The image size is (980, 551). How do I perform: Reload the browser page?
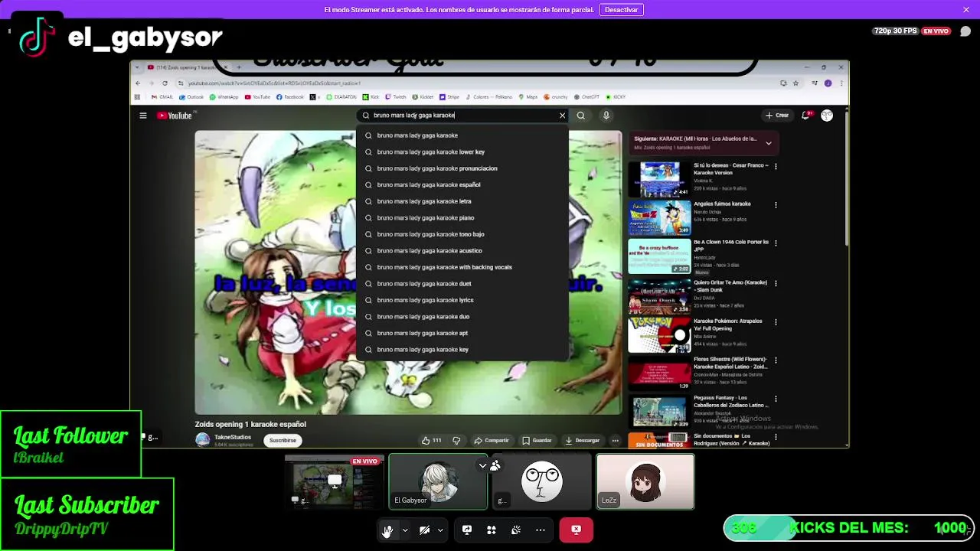[165, 83]
